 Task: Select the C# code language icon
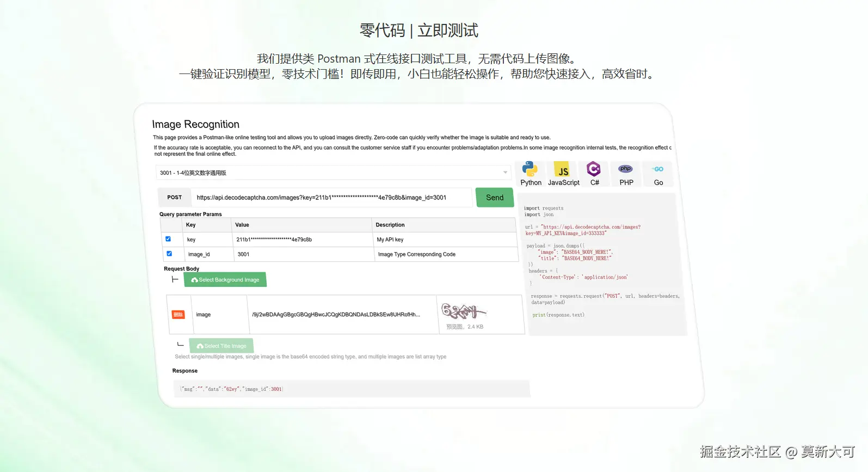tap(594, 174)
